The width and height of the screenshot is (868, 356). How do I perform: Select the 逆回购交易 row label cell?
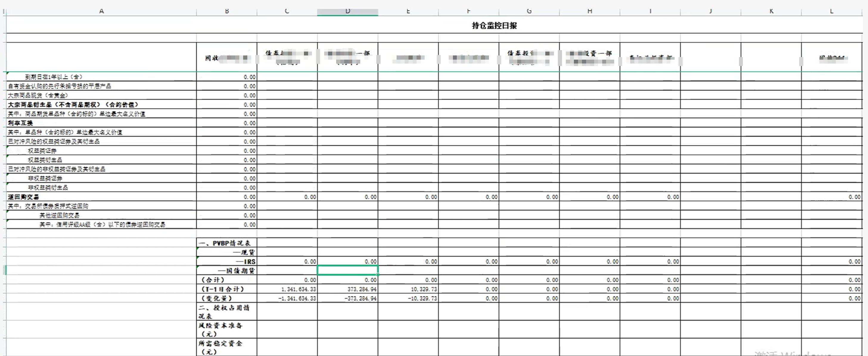coord(24,197)
